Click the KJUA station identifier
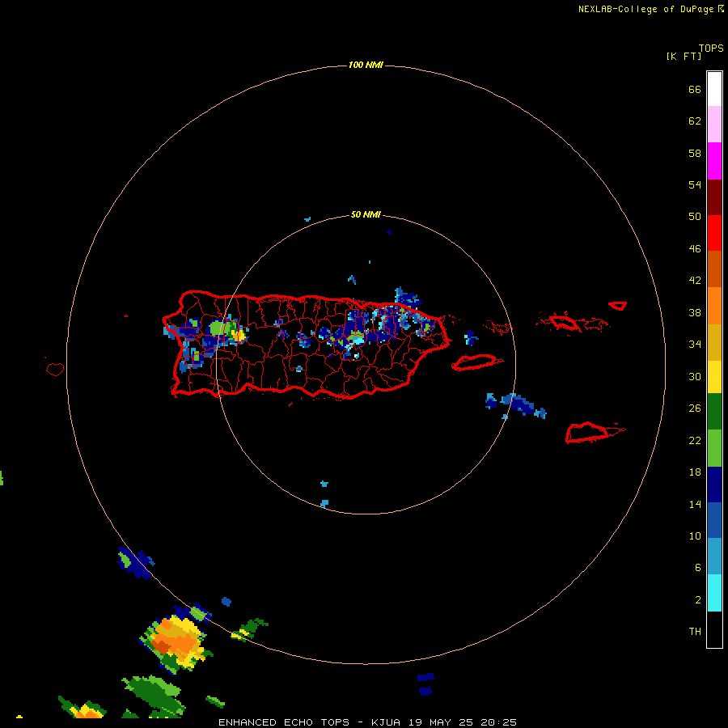Image resolution: width=728 pixels, height=728 pixels. pyautogui.click(x=386, y=722)
